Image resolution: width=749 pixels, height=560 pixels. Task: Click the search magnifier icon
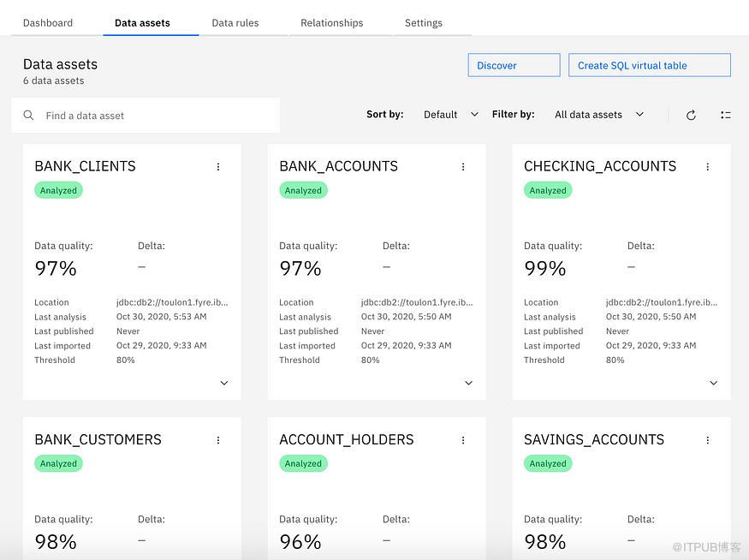pos(29,116)
